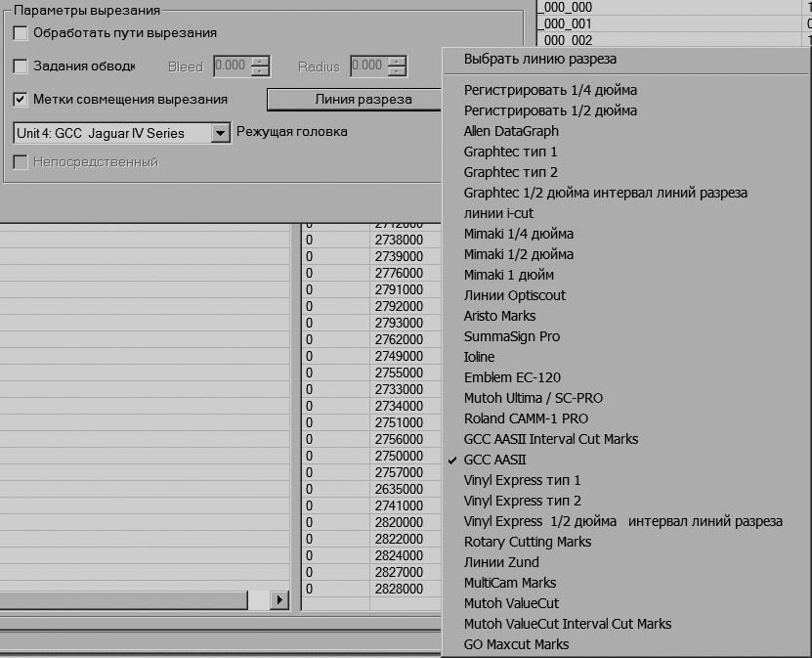812x658 pixels.
Task: Select Allen DataGraph cut marks
Action: click(511, 131)
